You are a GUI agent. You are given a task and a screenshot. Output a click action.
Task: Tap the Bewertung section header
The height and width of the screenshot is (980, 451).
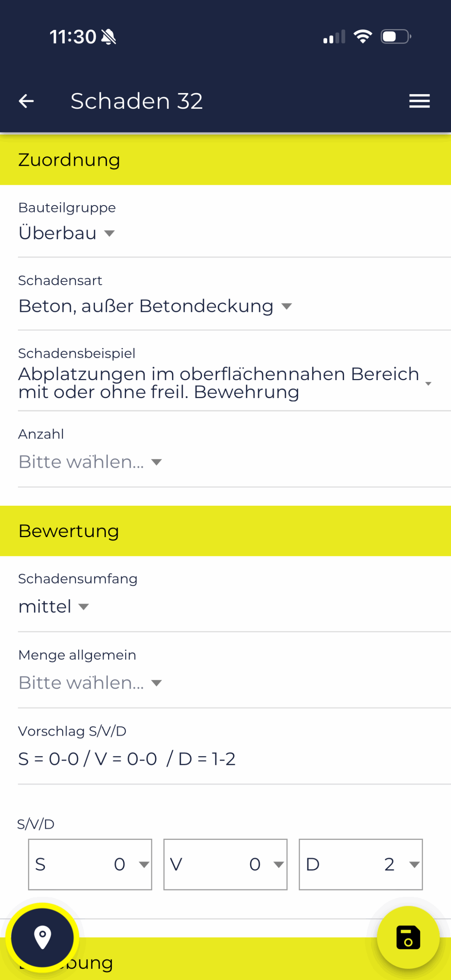click(69, 531)
